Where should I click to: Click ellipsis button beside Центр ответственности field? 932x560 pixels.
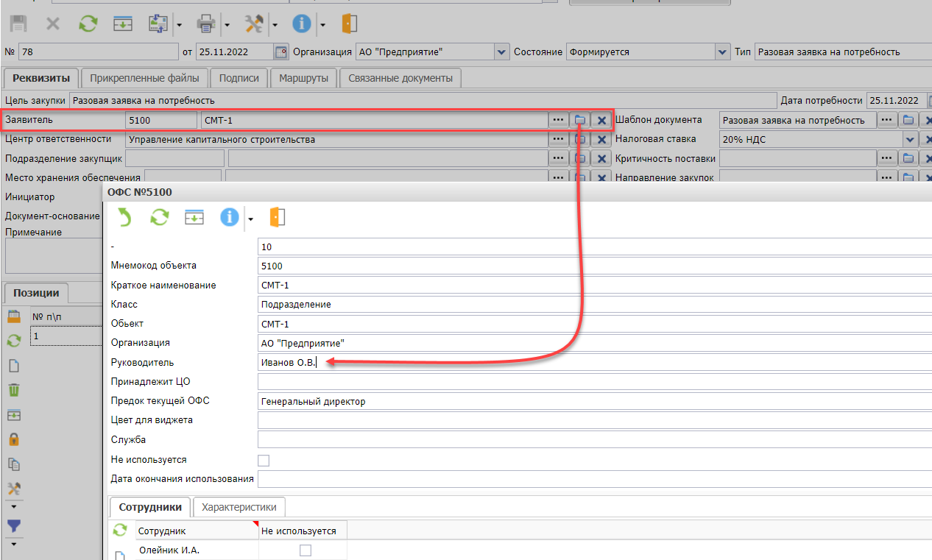coord(559,139)
